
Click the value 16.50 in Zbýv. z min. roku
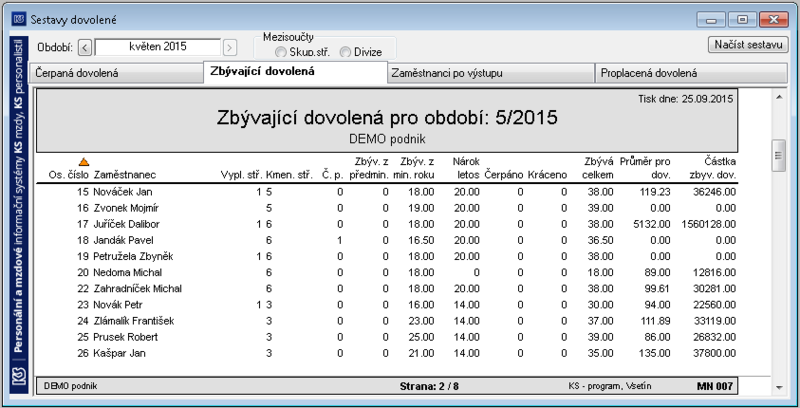click(x=421, y=240)
